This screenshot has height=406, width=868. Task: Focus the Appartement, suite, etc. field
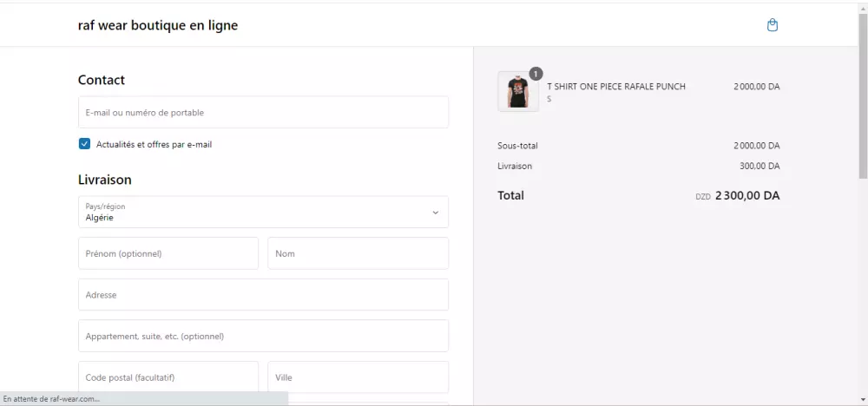[263, 336]
